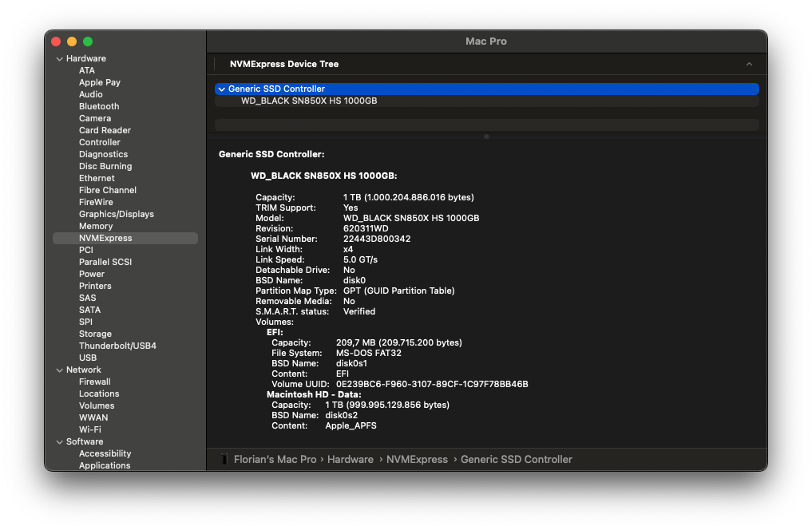Select Accessibility under Software

click(105, 453)
